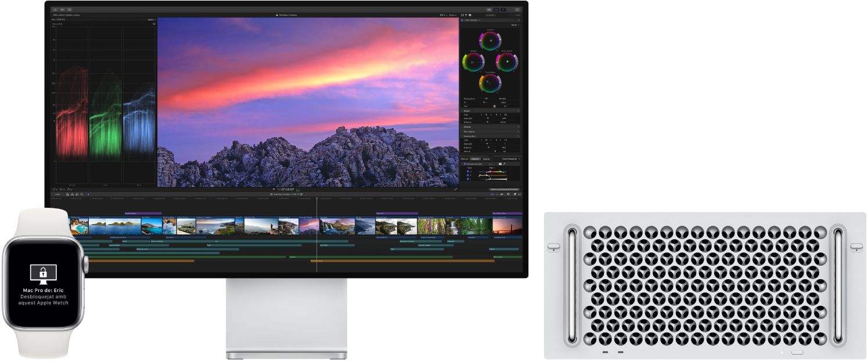Click the eyedropper icon in the color mask
868x361 pixels.
tap(504, 164)
